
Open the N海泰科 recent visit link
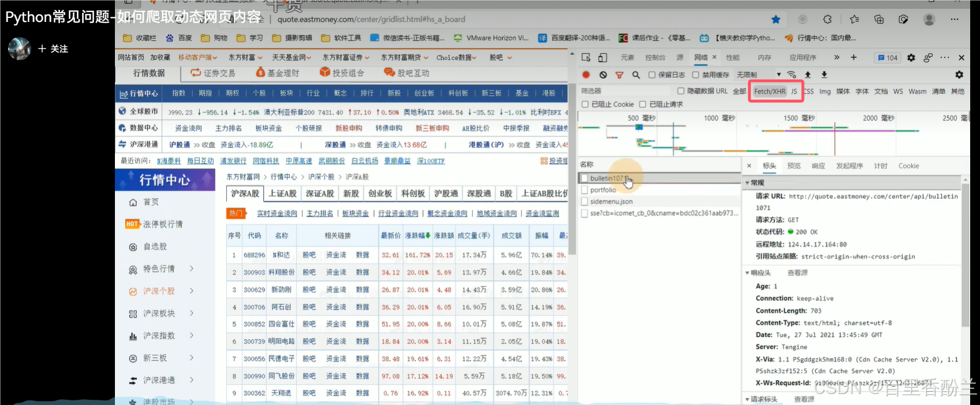click(169, 161)
